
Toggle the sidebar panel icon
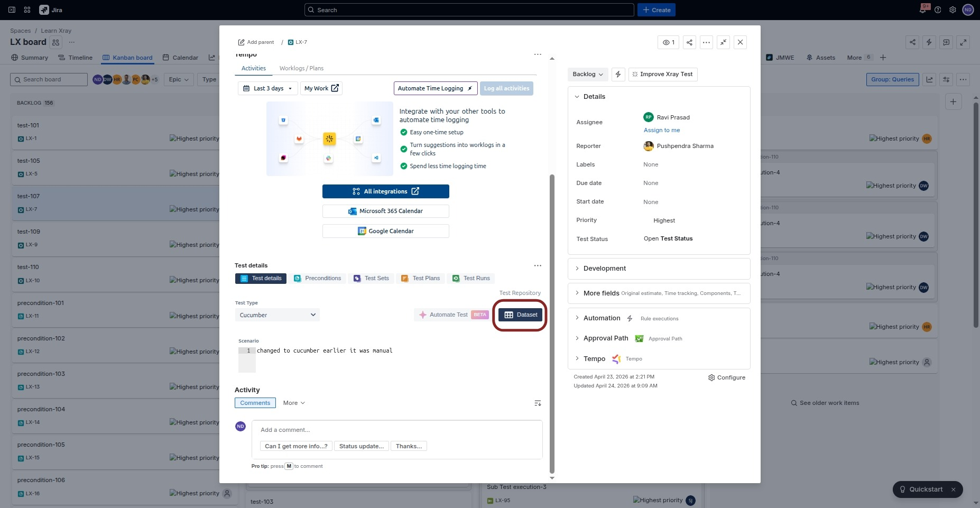[12, 10]
